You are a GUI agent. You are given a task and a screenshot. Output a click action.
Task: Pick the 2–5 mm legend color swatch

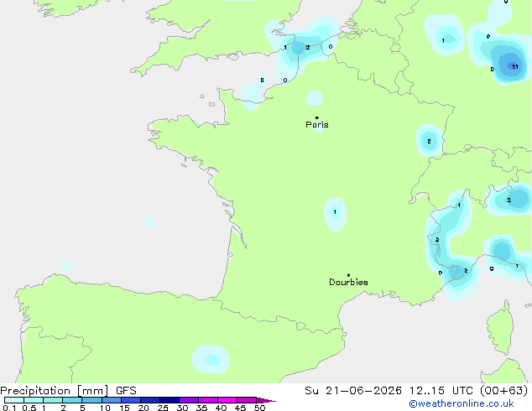click(72, 400)
